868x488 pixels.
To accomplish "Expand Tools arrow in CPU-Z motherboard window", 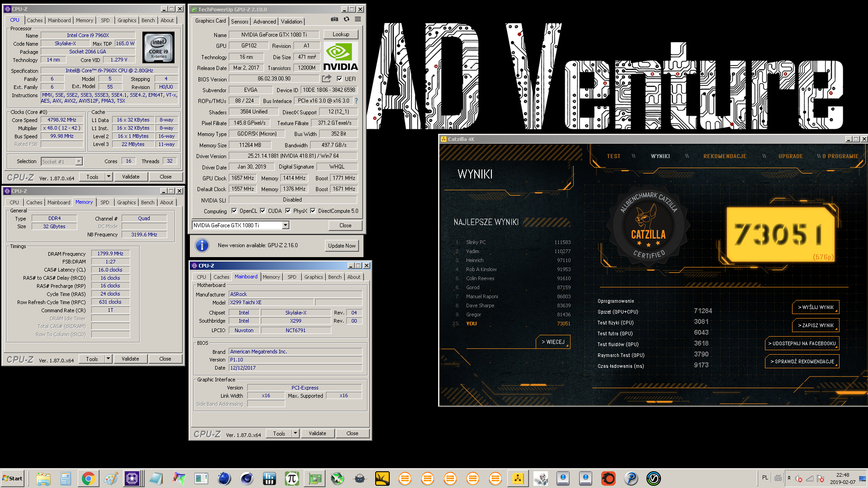I will tap(295, 433).
